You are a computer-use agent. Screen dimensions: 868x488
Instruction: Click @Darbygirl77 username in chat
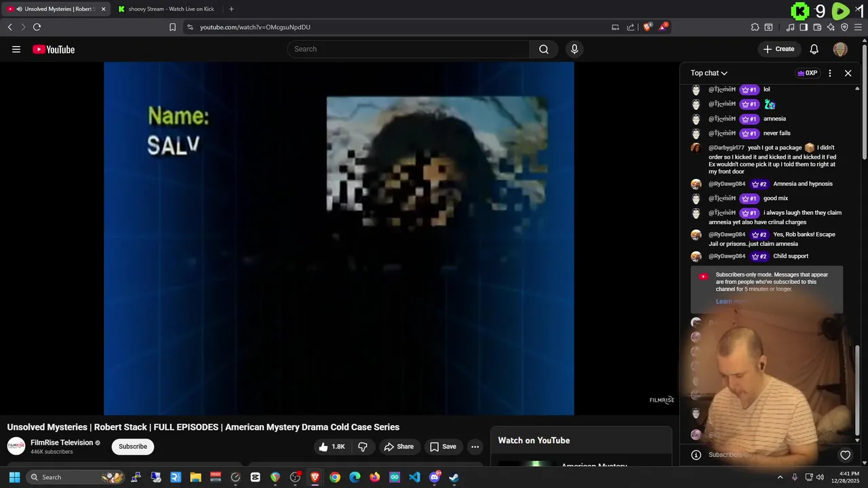click(x=726, y=148)
